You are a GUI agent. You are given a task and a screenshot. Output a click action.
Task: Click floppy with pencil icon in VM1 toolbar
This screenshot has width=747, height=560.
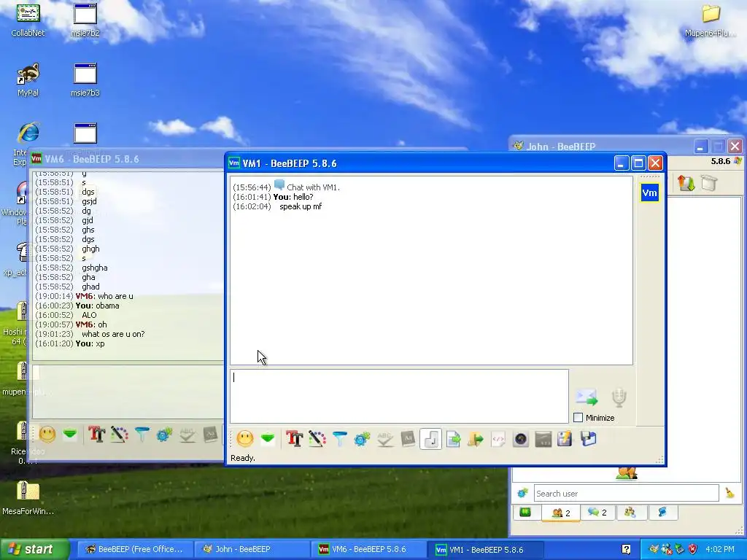click(565, 438)
